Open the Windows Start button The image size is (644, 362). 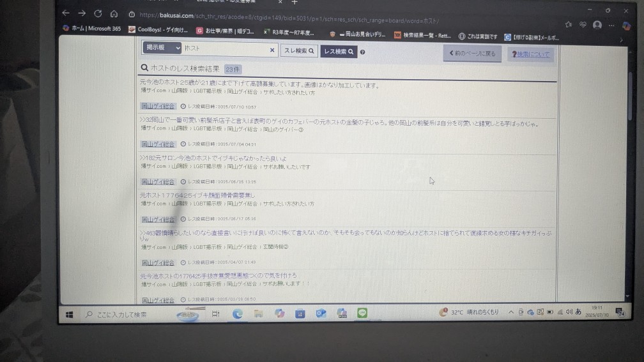tap(70, 314)
